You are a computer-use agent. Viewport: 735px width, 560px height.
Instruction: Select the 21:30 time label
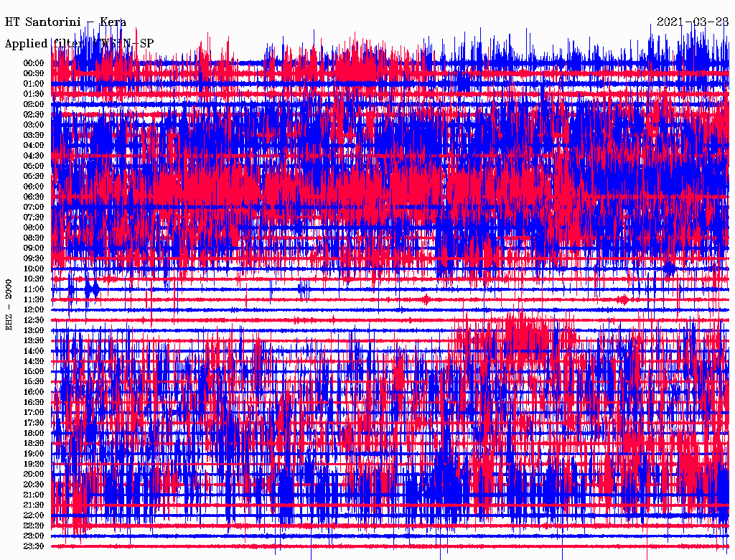point(34,505)
